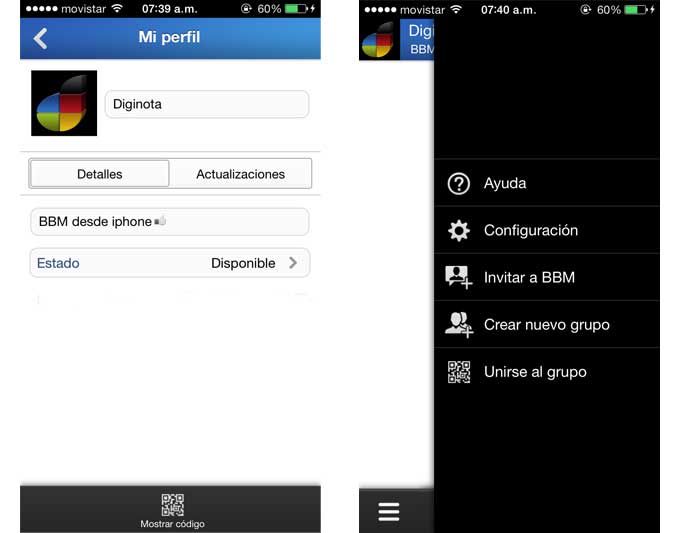Tap the 07:40 a.m. clock text
This screenshot has width=700, height=533.
pos(508,10)
